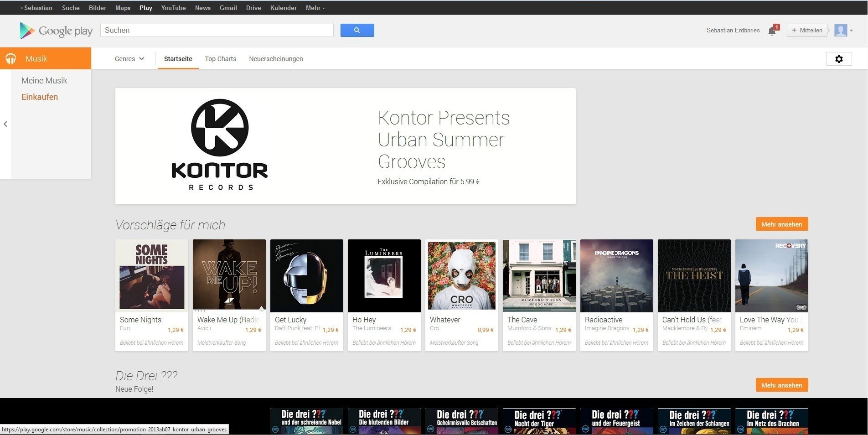
Task: Open 'Im Netz des Drachen' episode cover
Action: coord(772,421)
